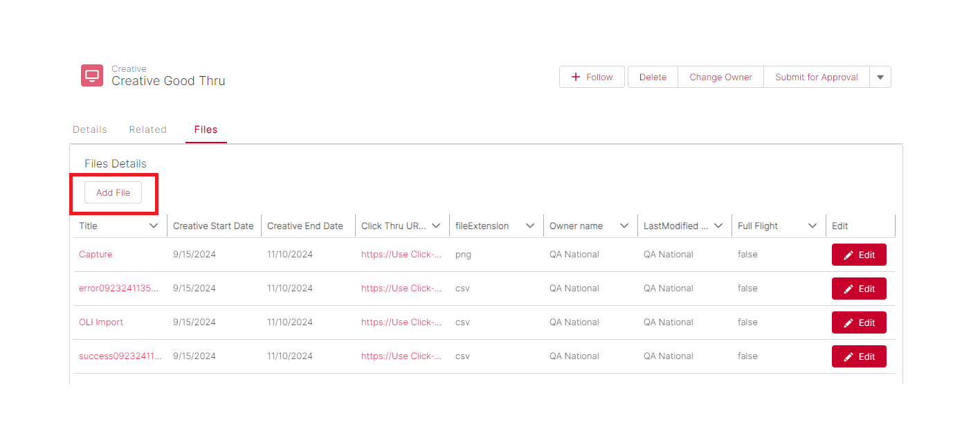
Task: Open the Owner name column chevron
Action: click(624, 226)
